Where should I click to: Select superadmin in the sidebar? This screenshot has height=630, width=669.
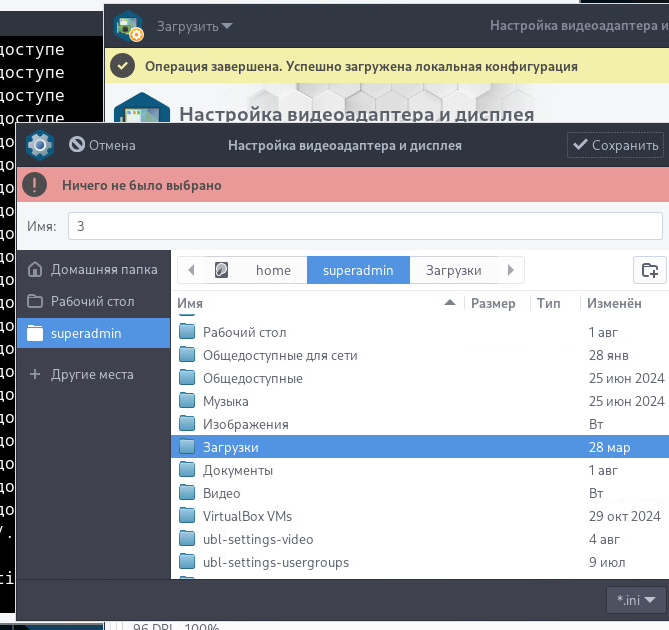93,333
